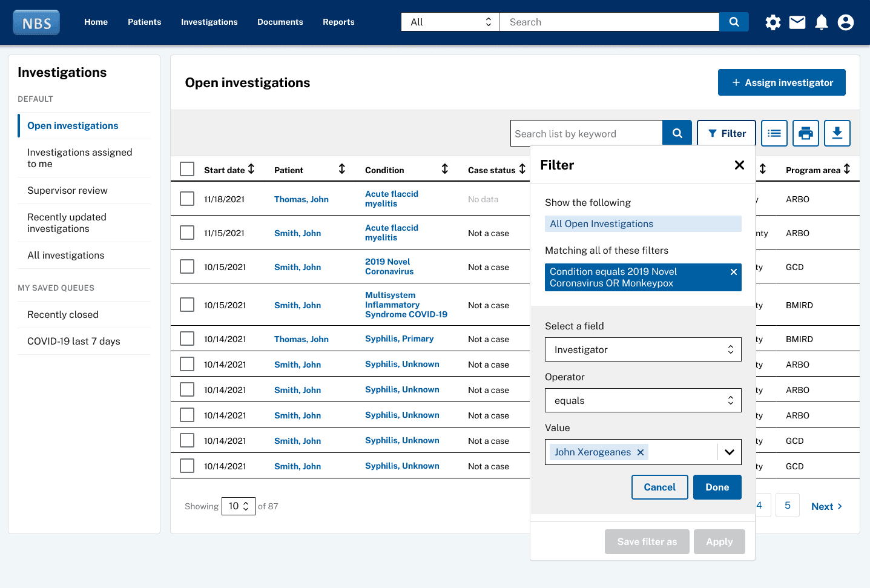Sort by Case status column

(x=522, y=169)
